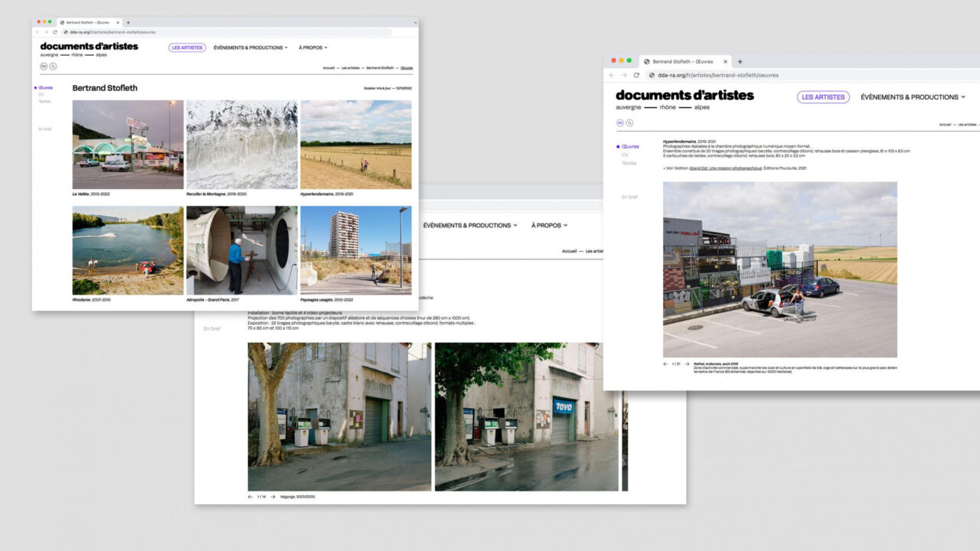Open LES ARTISTES in the right window
Image resolution: width=980 pixels, height=551 pixels.
[823, 97]
